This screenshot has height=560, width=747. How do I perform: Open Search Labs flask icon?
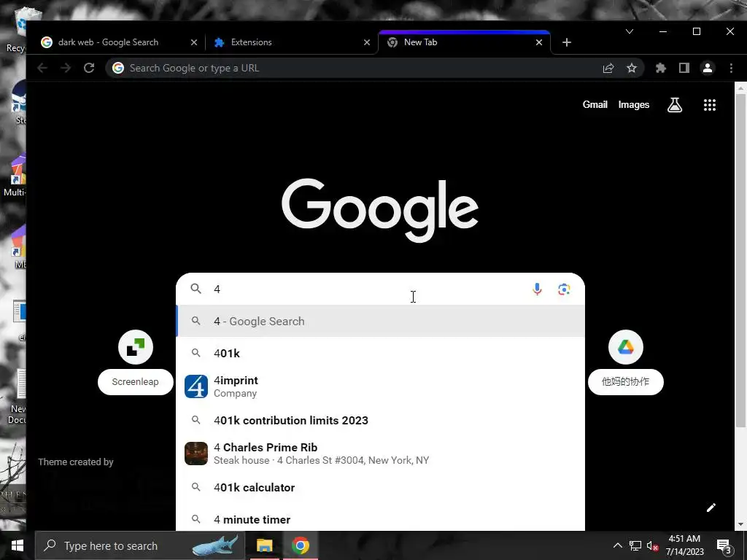pos(675,105)
